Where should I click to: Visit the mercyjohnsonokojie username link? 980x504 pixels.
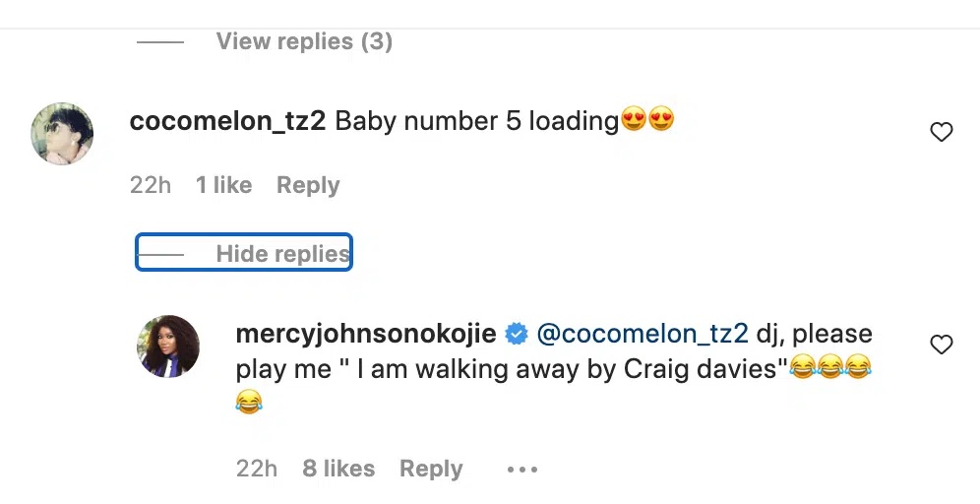(366, 334)
